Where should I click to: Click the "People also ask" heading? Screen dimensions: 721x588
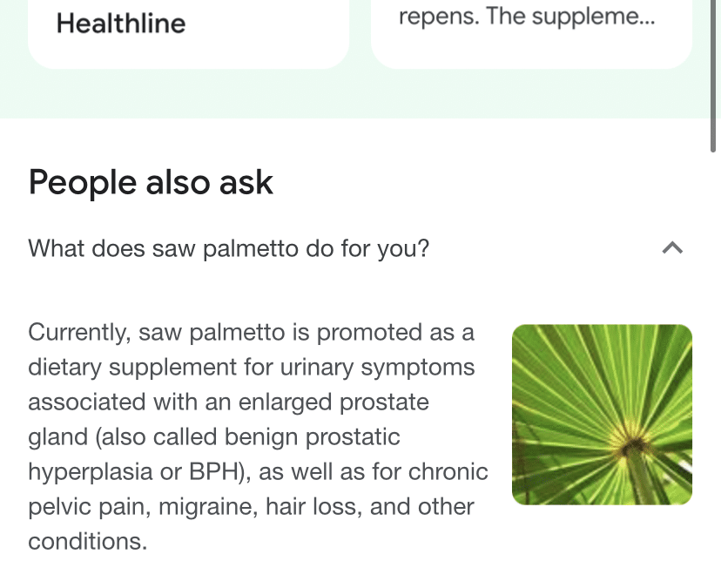point(151,183)
